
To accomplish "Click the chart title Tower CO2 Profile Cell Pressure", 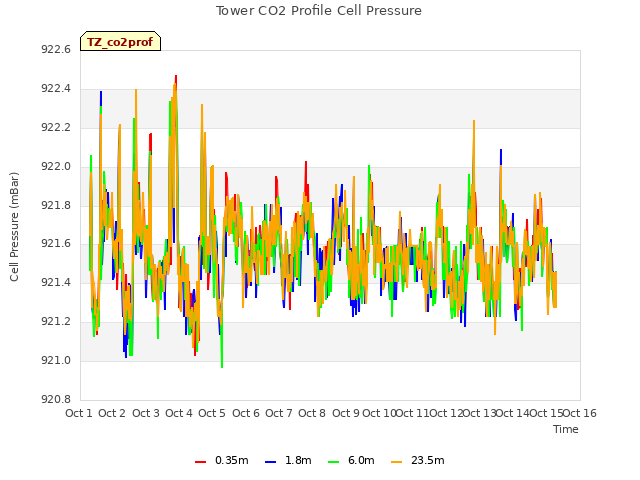I will point(318,11).
